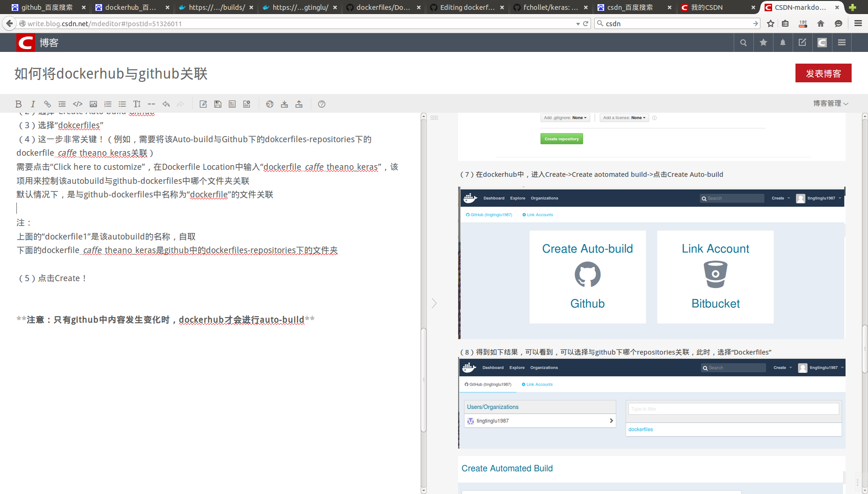Go to browser home page
Viewport: 868px width, 494px height.
pos(821,23)
